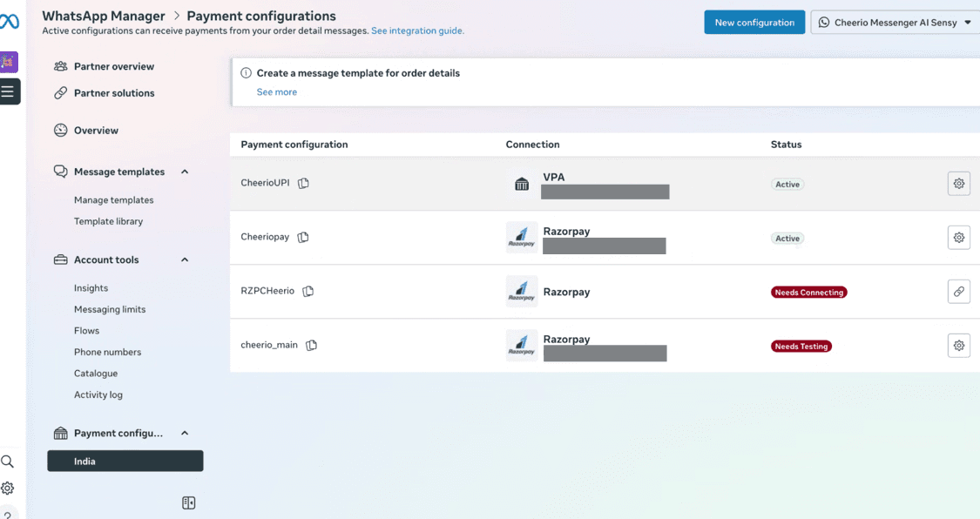Viewport: 980px width, 519px height.
Task: Click the sidebar search icon
Action: (8, 462)
